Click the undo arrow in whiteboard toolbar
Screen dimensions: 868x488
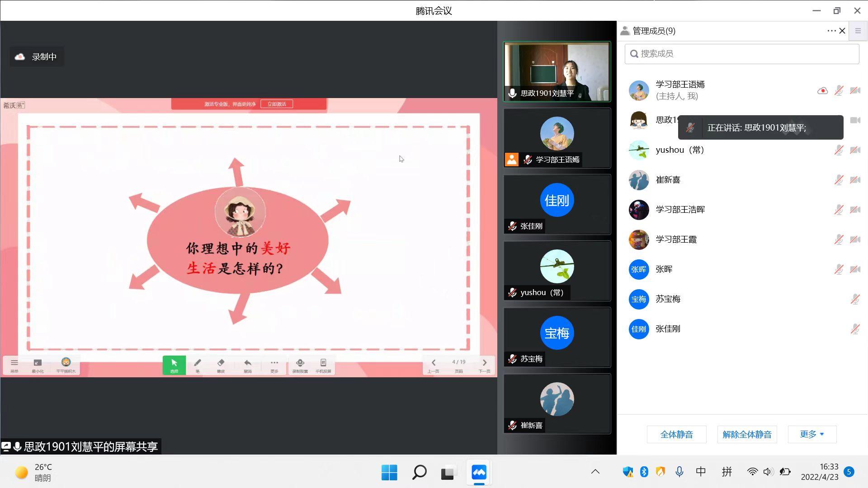(x=248, y=365)
